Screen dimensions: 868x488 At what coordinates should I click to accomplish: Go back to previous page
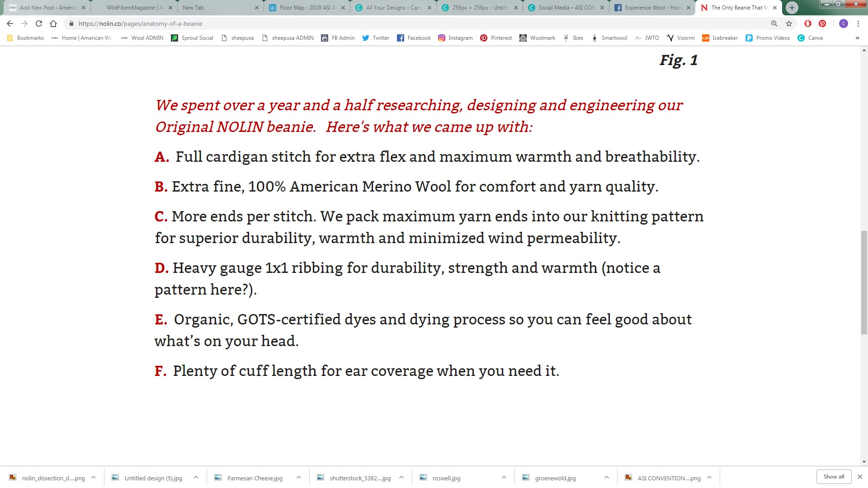[x=10, y=23]
